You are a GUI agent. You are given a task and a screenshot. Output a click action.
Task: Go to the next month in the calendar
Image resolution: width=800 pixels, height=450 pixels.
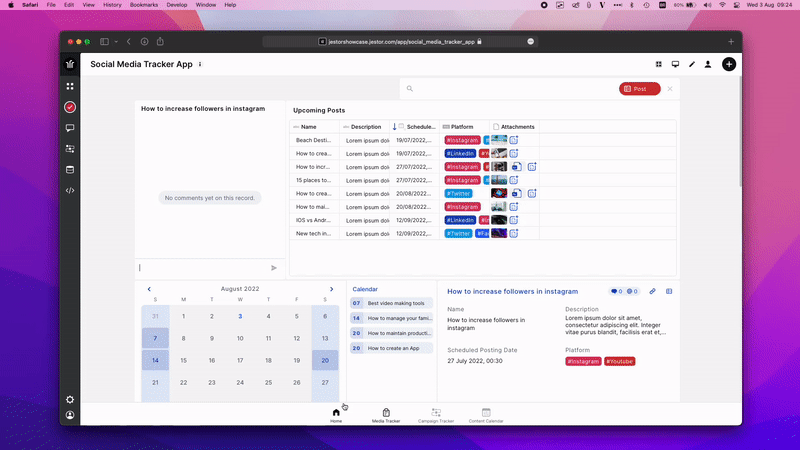[331, 289]
